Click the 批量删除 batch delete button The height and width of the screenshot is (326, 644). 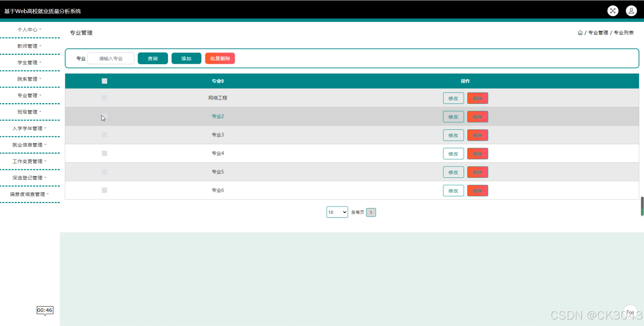[x=220, y=58]
